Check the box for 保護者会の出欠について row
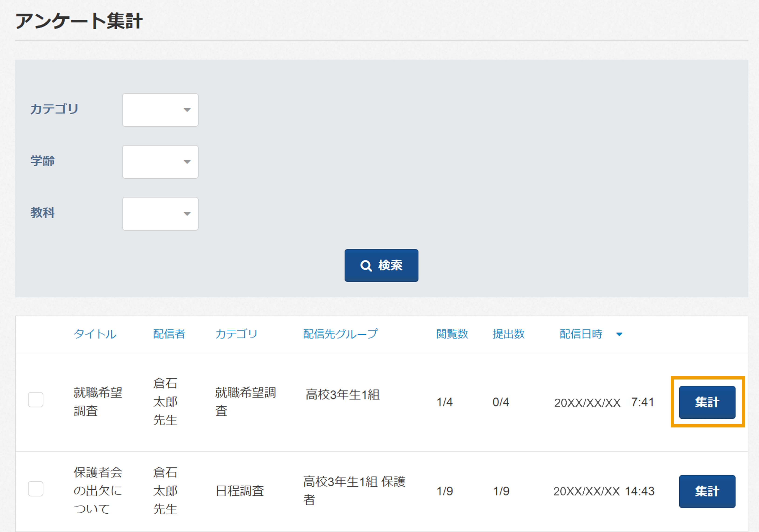Viewport: 759px width, 532px height. (36, 489)
